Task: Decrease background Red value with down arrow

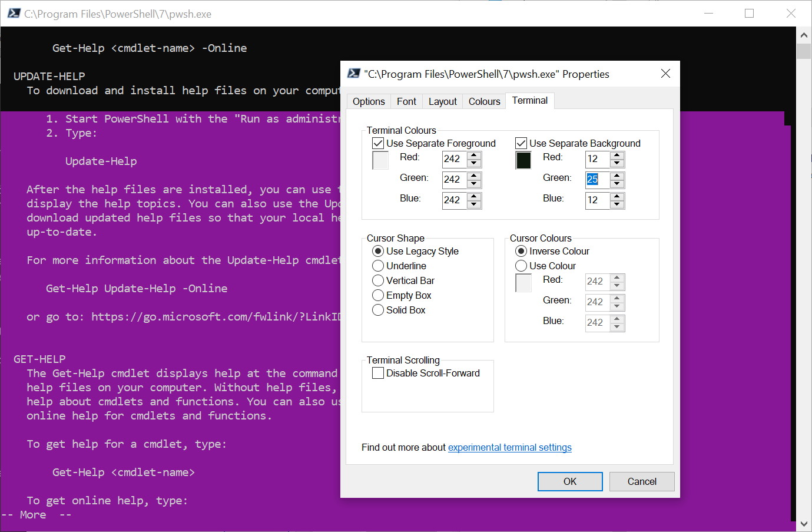Action: 617,163
